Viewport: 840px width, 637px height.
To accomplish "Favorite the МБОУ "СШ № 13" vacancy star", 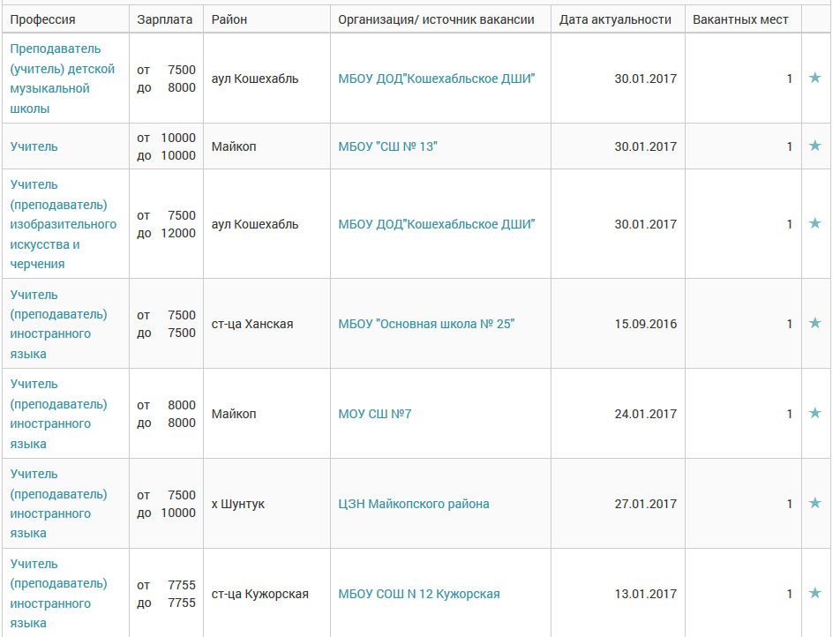I will coord(814,146).
